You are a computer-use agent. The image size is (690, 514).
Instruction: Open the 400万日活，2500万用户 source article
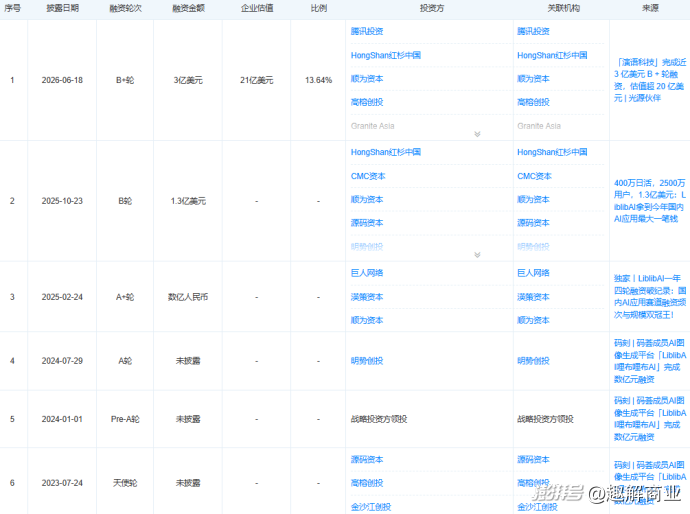650,201
